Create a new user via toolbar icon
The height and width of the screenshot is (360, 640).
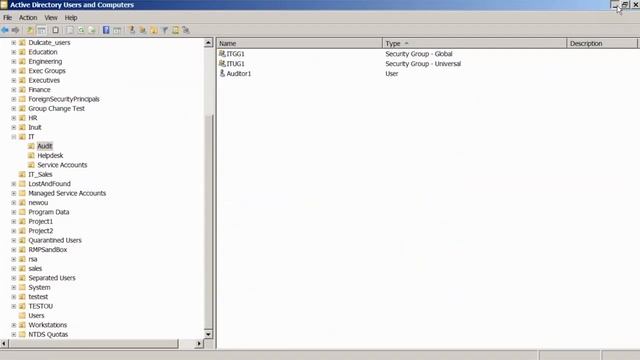[131, 30]
